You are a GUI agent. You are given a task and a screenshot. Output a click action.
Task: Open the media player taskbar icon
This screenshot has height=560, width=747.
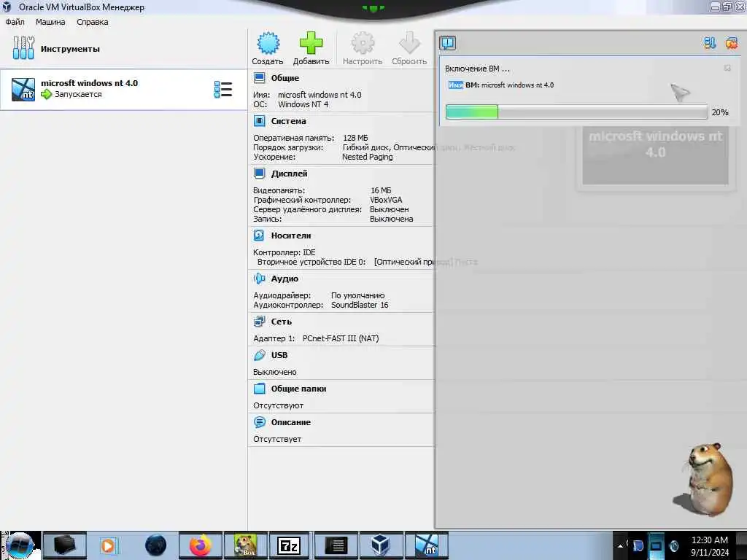[x=109, y=545]
